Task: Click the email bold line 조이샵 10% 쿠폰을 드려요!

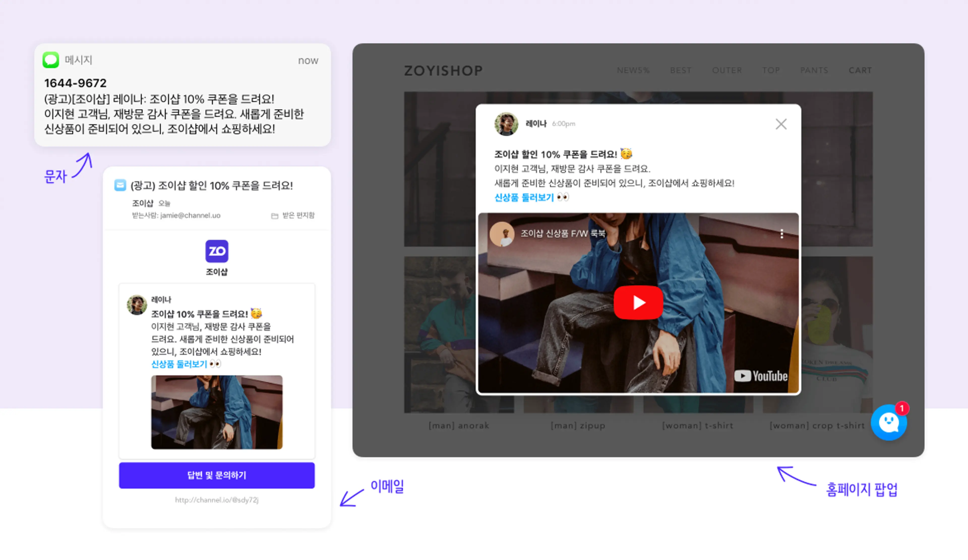Action: 199,314
